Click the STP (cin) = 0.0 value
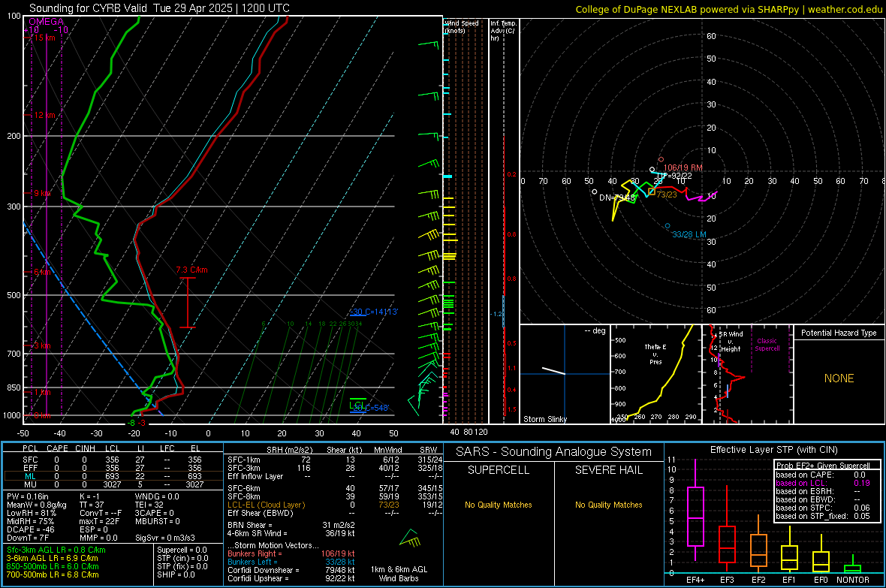This screenshot has height=588, width=886. [x=182, y=558]
